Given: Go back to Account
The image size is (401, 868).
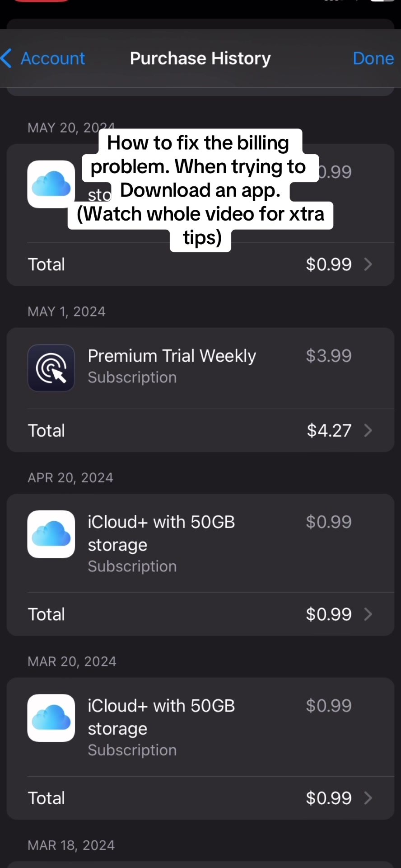Looking at the screenshot, I should coord(53,59).
